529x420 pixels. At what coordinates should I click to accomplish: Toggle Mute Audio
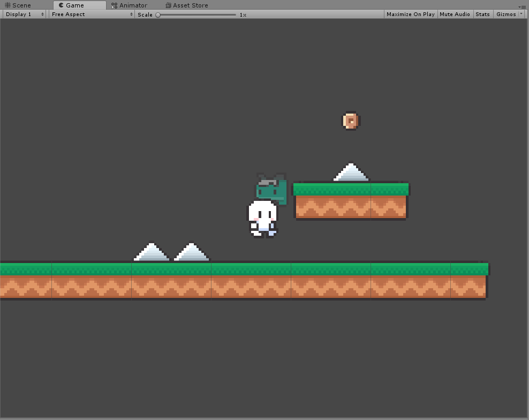[x=455, y=14]
